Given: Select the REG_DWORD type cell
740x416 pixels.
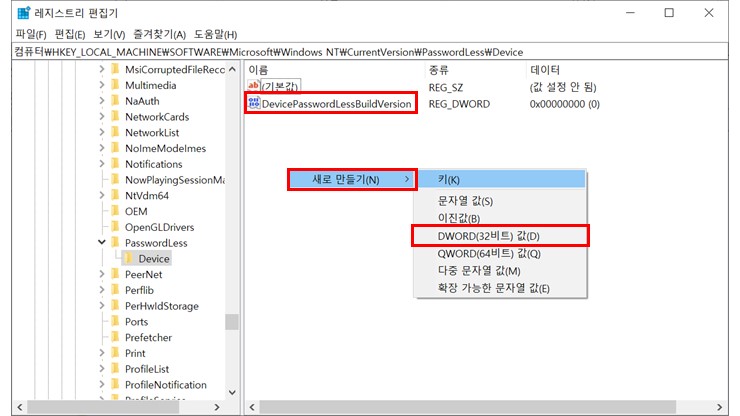Looking at the screenshot, I should tap(459, 104).
